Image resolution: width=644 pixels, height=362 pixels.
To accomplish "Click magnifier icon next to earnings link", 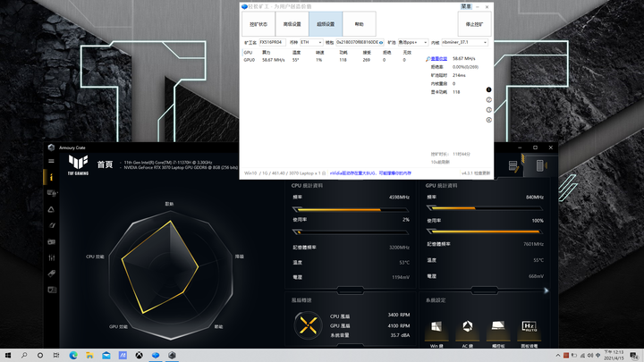I will click(428, 59).
